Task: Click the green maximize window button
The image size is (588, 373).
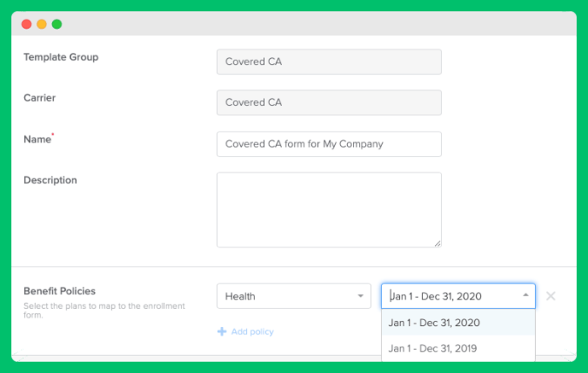Action: tap(56, 25)
